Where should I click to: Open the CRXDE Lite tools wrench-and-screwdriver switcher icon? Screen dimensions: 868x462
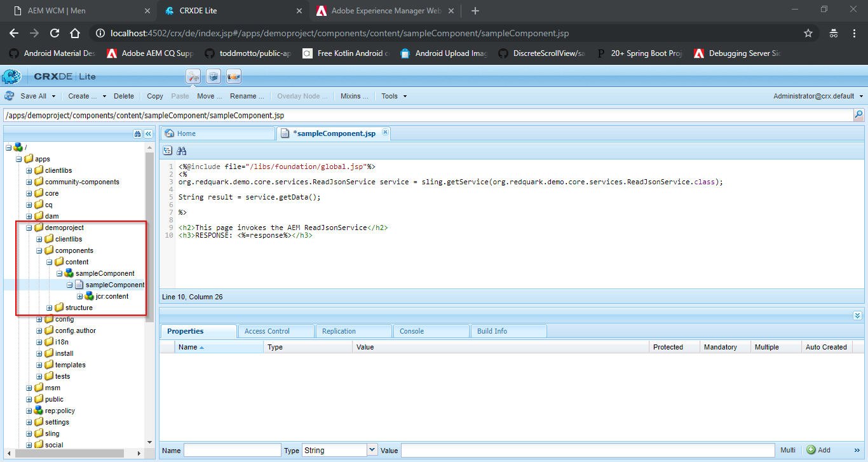(x=193, y=76)
